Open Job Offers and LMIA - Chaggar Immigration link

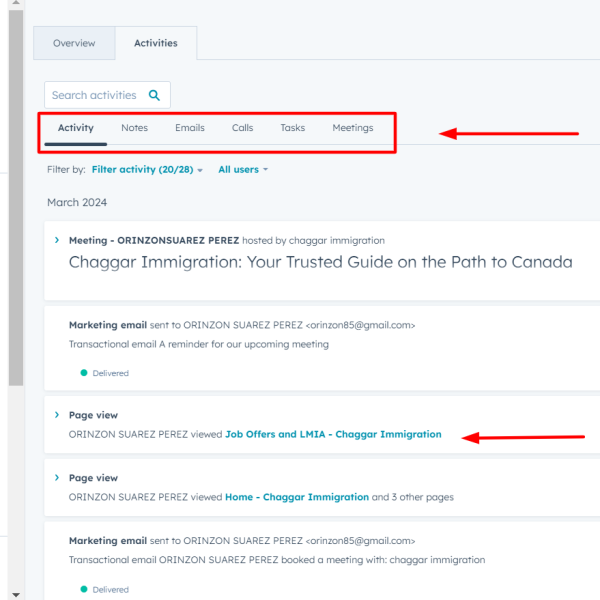[x=333, y=434]
